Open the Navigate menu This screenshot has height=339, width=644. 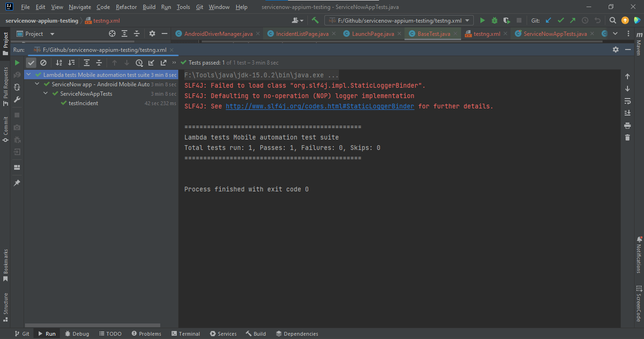coord(80,7)
